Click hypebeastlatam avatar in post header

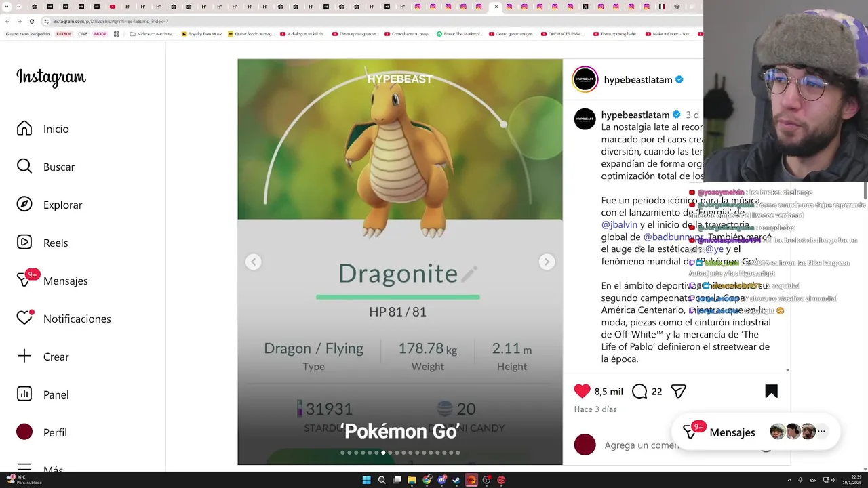pos(585,79)
